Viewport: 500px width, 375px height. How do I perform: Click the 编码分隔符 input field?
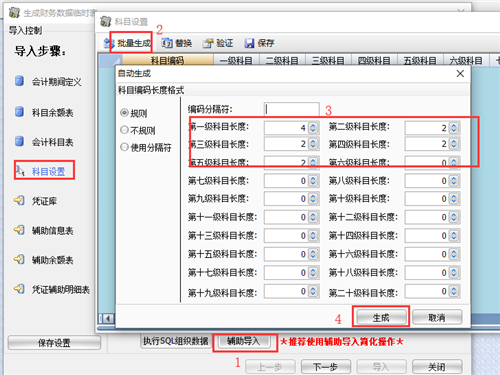click(x=292, y=109)
